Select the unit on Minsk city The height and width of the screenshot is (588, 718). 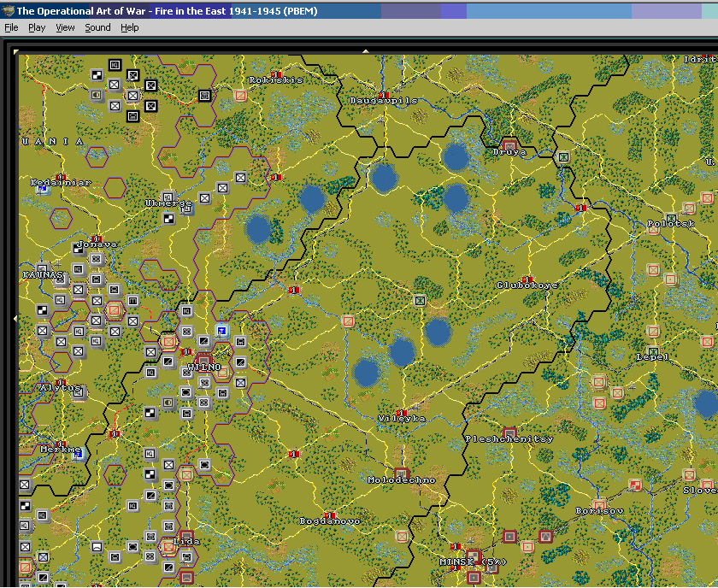click(x=474, y=557)
